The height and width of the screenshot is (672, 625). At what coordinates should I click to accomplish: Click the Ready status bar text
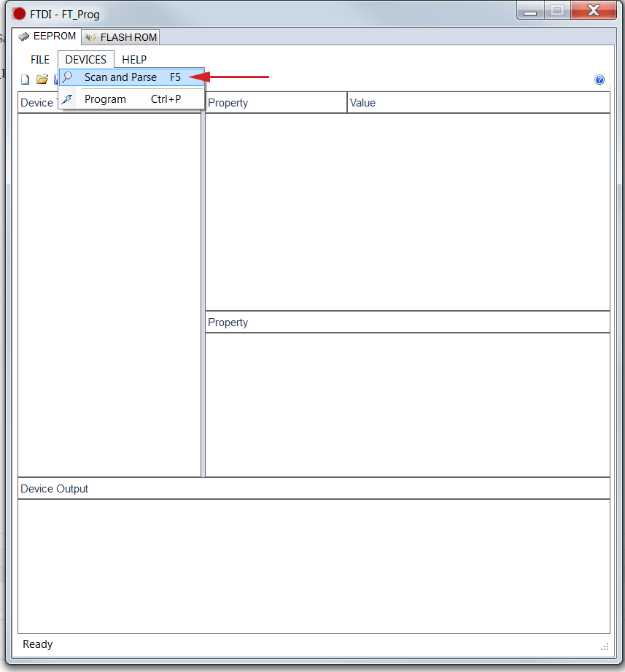[x=37, y=644]
